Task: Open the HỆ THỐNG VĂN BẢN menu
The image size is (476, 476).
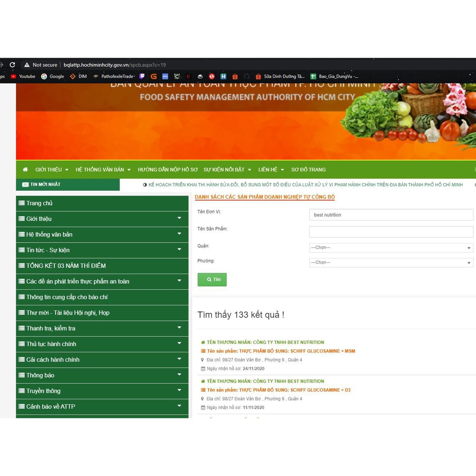Action: (x=103, y=170)
